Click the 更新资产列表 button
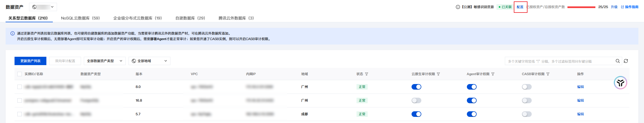 click(x=30, y=61)
